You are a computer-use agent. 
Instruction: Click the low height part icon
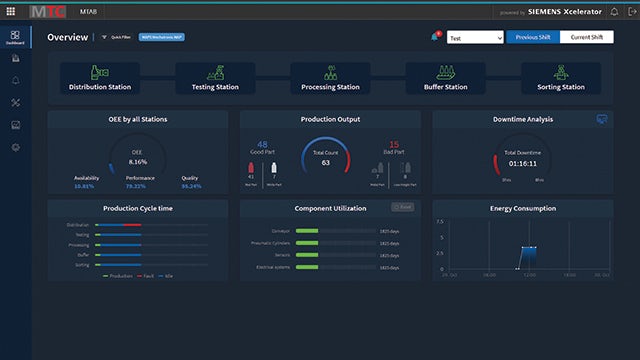(x=405, y=167)
